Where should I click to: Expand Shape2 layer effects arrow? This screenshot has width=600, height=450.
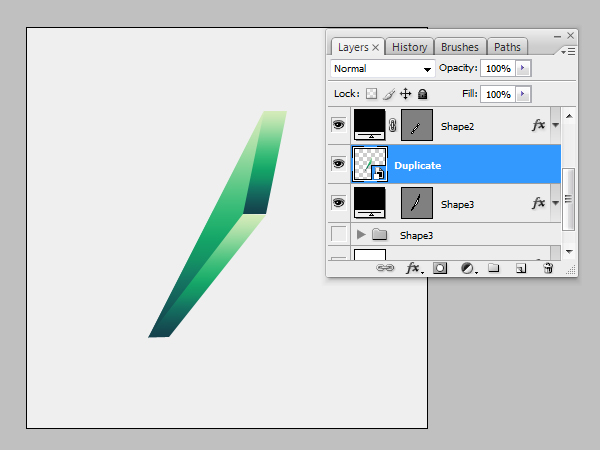coord(556,125)
